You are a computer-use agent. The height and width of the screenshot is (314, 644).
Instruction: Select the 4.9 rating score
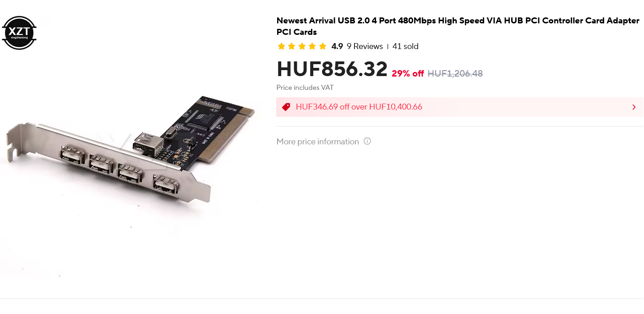click(337, 46)
